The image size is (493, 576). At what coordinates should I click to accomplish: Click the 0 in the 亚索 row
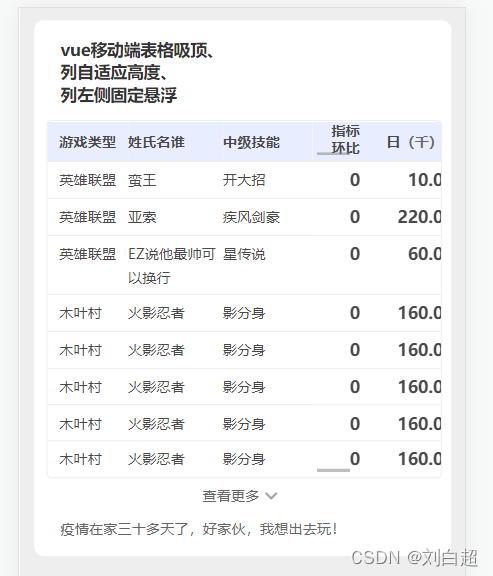355,217
